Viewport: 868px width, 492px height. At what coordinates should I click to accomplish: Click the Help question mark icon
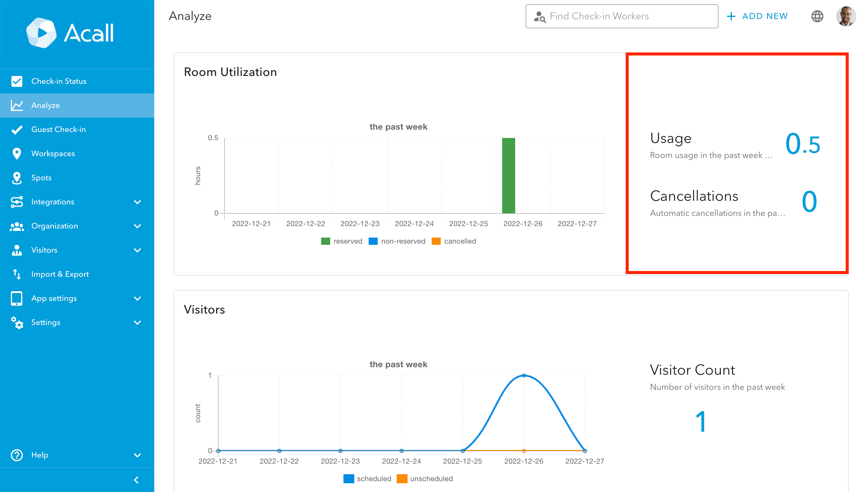17,455
